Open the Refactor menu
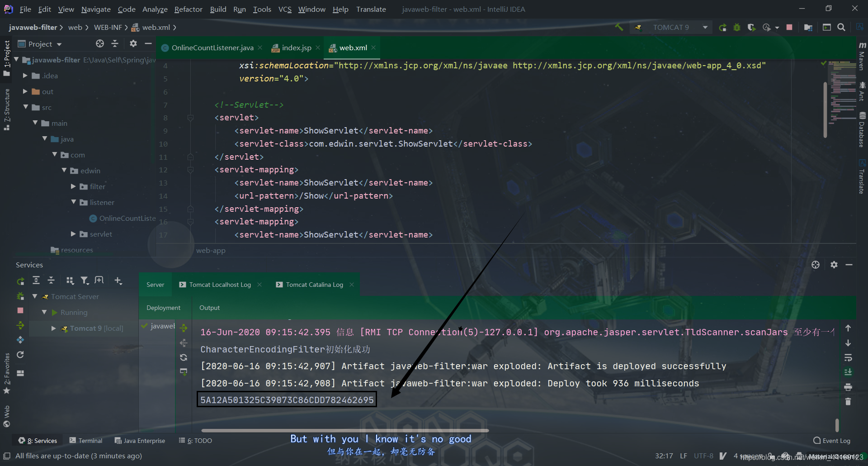The image size is (868, 466). point(188,9)
